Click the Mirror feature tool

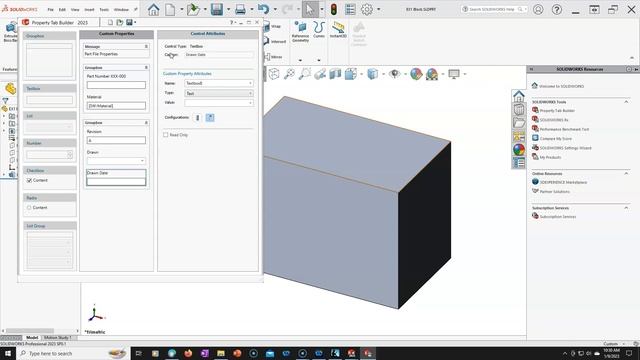(273, 57)
